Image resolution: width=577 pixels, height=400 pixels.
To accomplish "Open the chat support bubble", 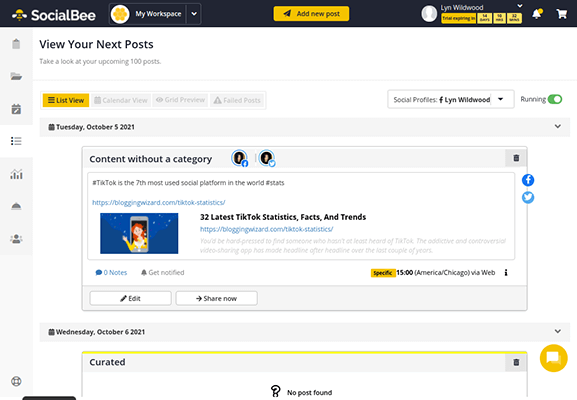I will click(553, 358).
